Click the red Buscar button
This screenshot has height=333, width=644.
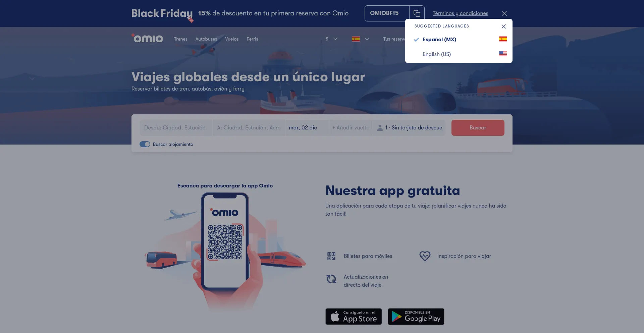(x=478, y=128)
